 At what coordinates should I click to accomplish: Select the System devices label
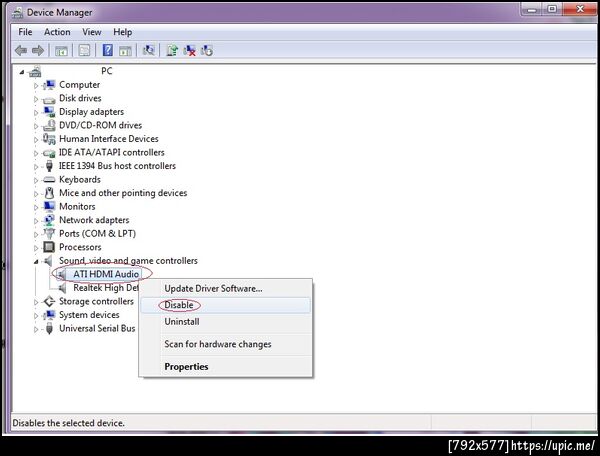(89, 315)
